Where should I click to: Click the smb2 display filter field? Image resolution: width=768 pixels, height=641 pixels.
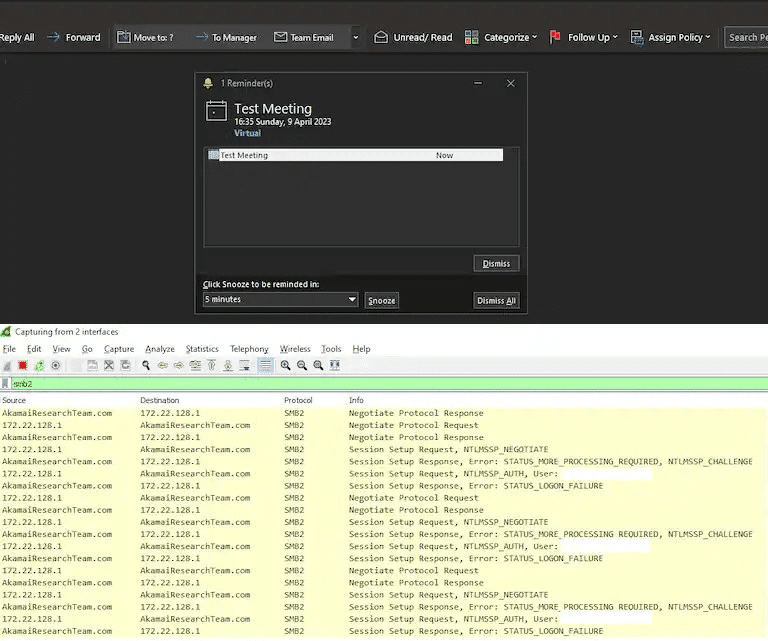[389, 383]
